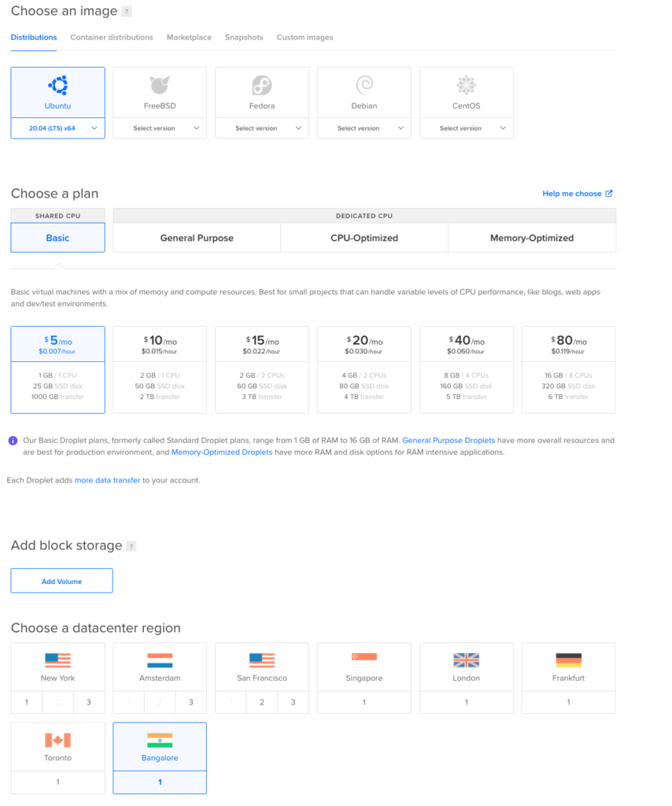Select the Memory-Optimized plan tab
672x806 pixels.
[x=532, y=238]
